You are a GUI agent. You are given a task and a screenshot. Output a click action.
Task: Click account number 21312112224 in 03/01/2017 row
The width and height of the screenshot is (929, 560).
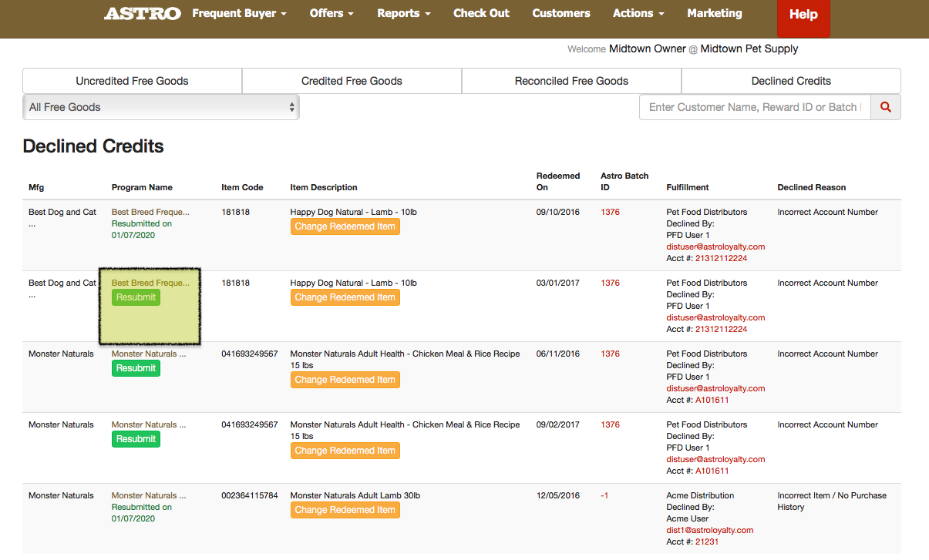(x=721, y=329)
